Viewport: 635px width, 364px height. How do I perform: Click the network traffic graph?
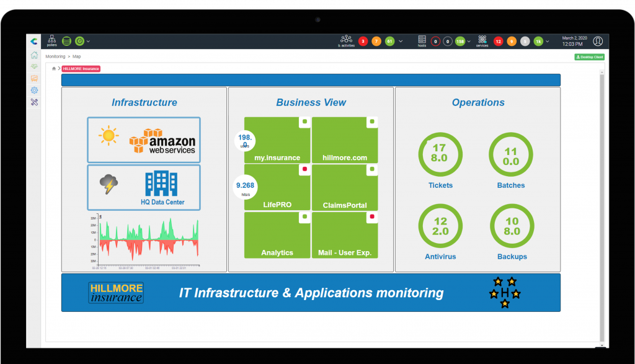click(144, 241)
